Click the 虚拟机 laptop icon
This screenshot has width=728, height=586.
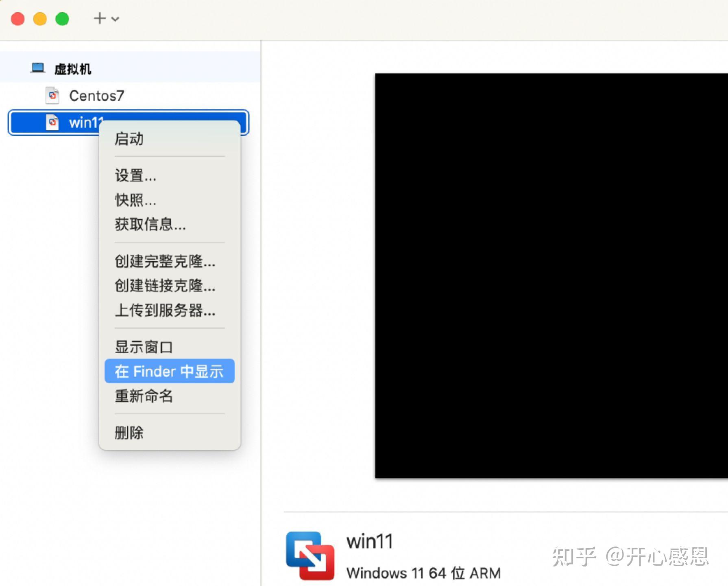tap(38, 68)
